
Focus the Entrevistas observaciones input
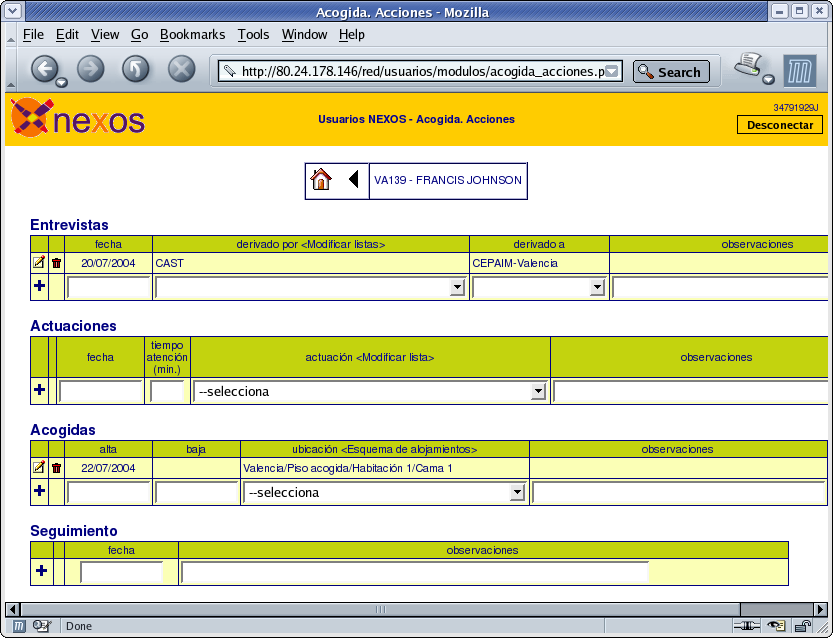pyautogui.click(x=720, y=287)
